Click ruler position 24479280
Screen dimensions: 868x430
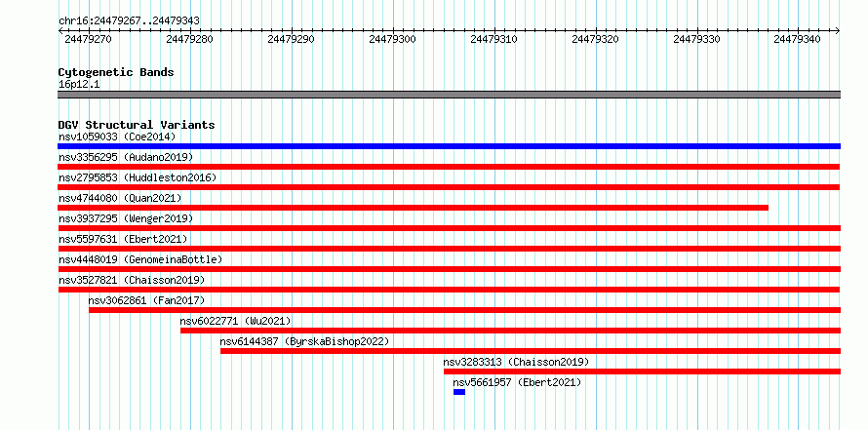[x=190, y=39]
